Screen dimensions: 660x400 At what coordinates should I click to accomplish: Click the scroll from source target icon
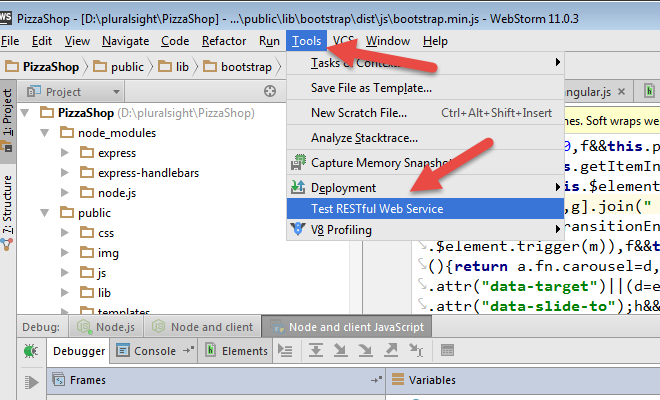pos(270,91)
